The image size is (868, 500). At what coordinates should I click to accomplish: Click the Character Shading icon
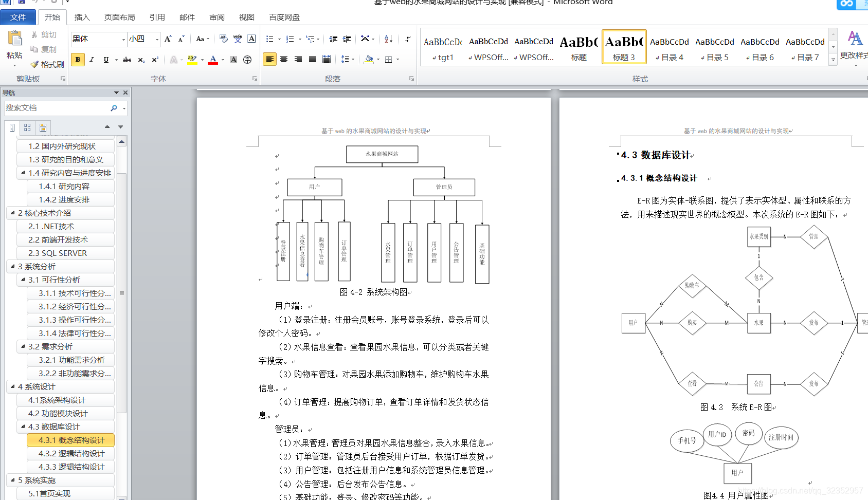click(x=233, y=60)
